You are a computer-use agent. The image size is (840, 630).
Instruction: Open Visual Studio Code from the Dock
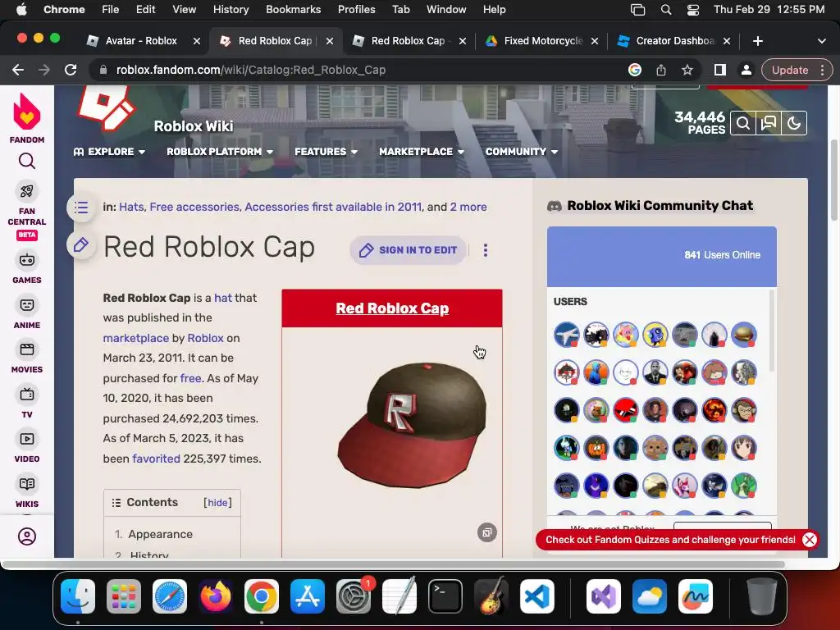(536, 596)
